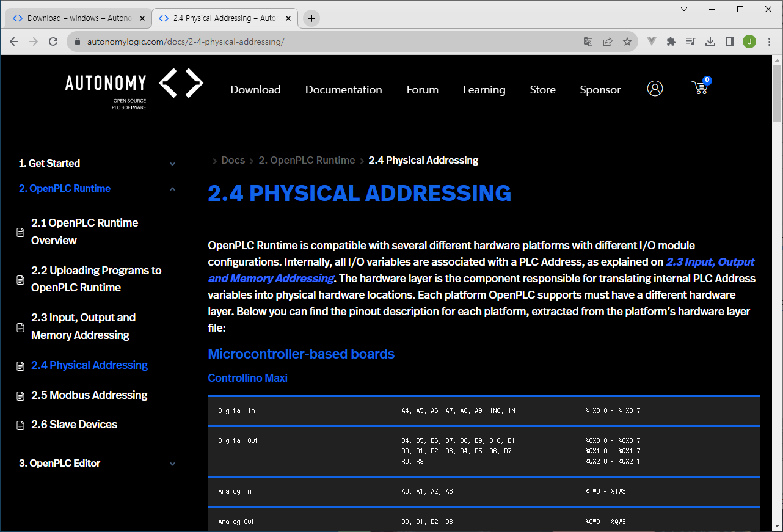This screenshot has height=532, width=783.
Task: Open the Sponsor page
Action: point(600,89)
